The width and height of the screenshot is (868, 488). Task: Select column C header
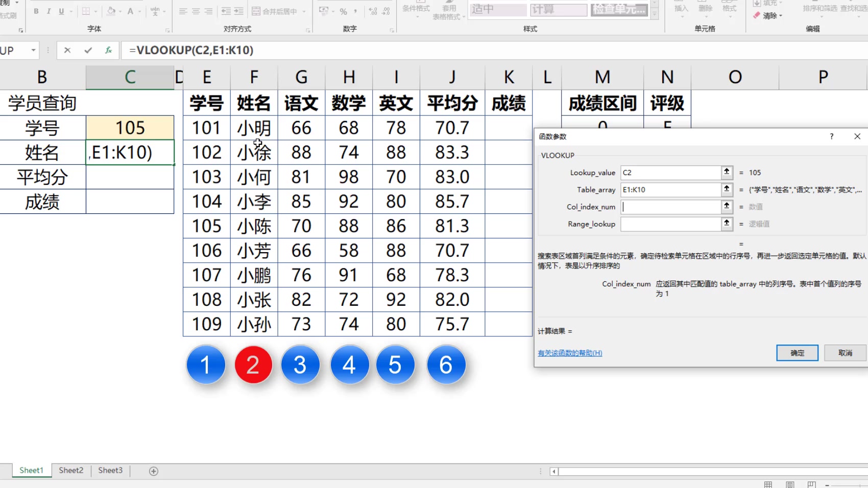coord(130,77)
